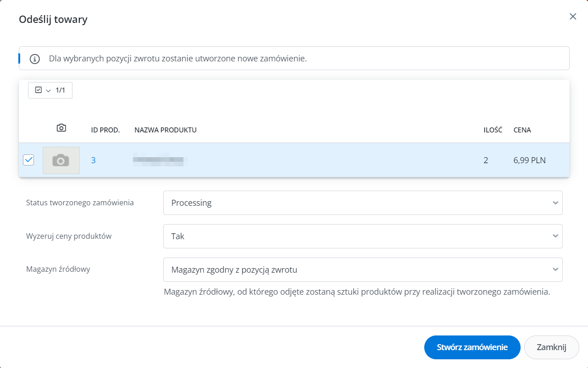The width and height of the screenshot is (588, 368).
Task: Click the CENA column header
Action: (x=522, y=130)
